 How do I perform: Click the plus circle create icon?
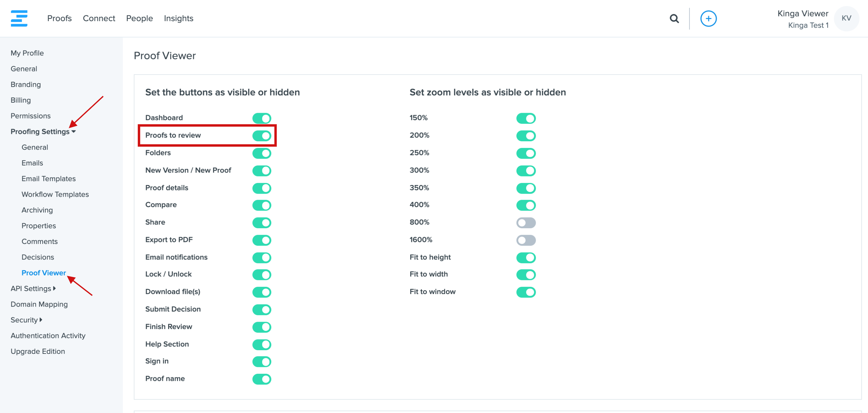(708, 19)
